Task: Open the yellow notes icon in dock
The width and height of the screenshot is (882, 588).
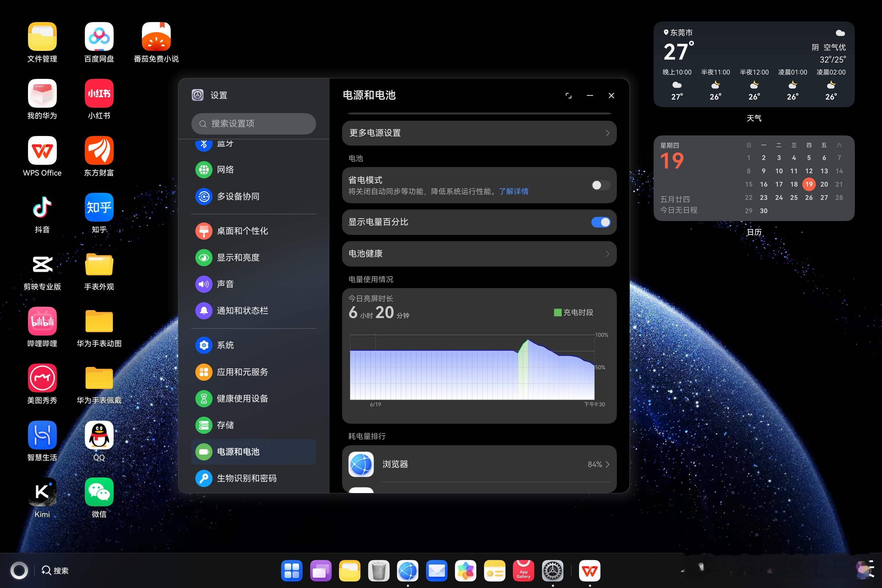Action: [495, 571]
